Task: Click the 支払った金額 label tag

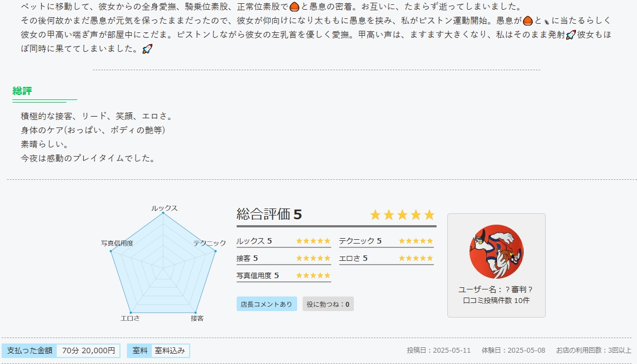Action: pyautogui.click(x=30, y=350)
